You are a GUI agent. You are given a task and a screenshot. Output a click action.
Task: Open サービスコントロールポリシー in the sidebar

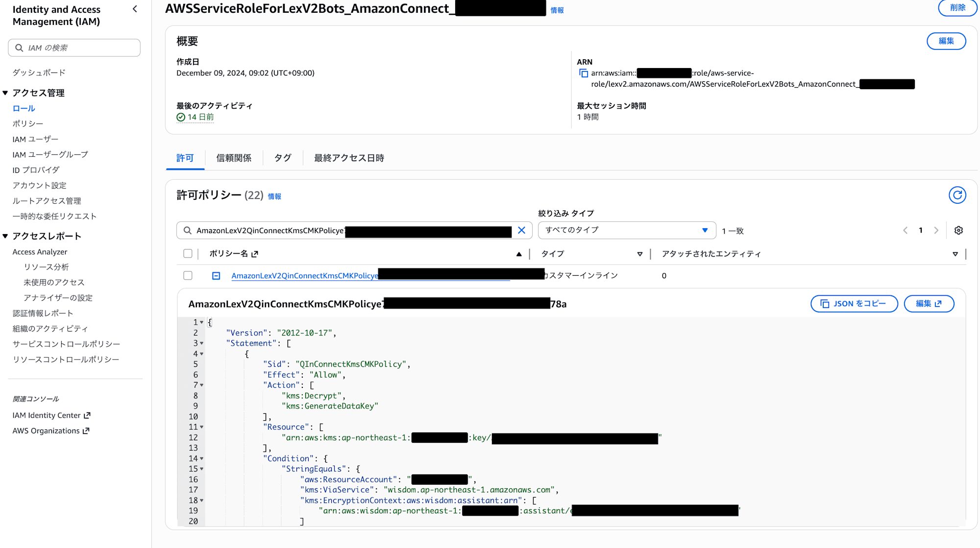coord(67,344)
